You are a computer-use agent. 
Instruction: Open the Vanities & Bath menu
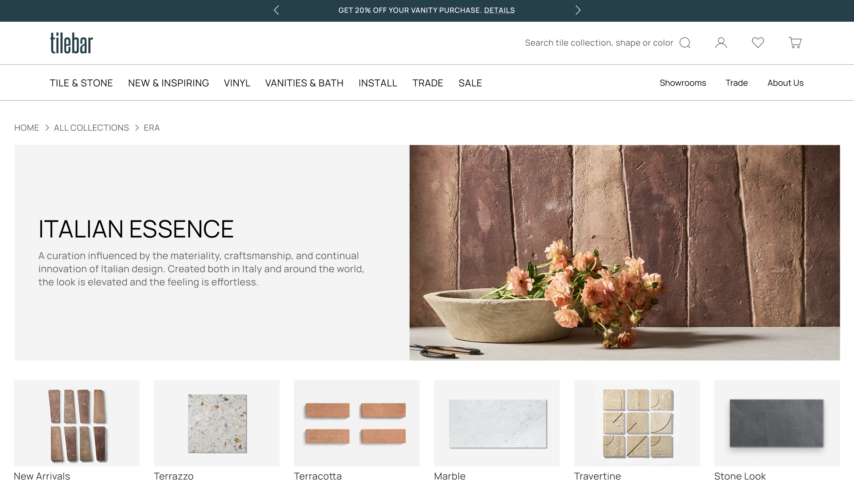pyautogui.click(x=304, y=83)
